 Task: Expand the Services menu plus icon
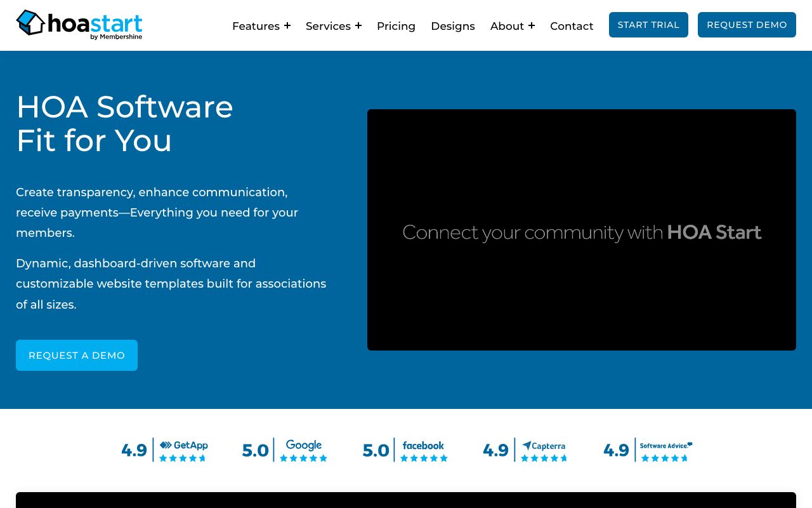tap(358, 25)
